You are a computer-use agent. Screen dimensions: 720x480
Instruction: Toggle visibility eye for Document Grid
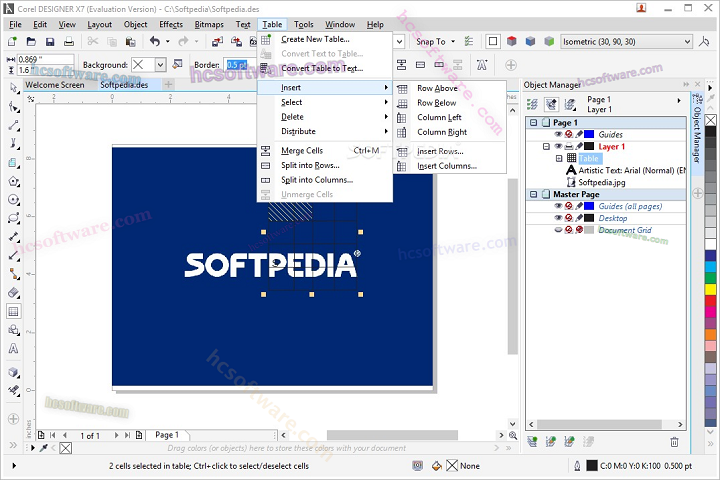pos(558,230)
